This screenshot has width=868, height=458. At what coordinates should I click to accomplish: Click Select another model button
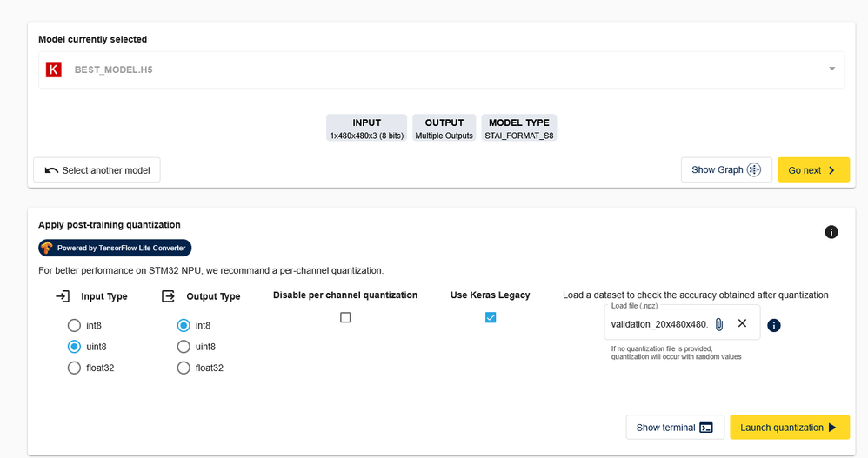(97, 170)
